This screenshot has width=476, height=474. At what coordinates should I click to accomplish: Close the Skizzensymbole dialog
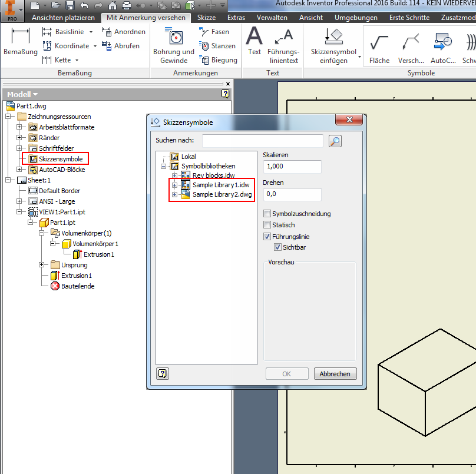[x=349, y=120]
